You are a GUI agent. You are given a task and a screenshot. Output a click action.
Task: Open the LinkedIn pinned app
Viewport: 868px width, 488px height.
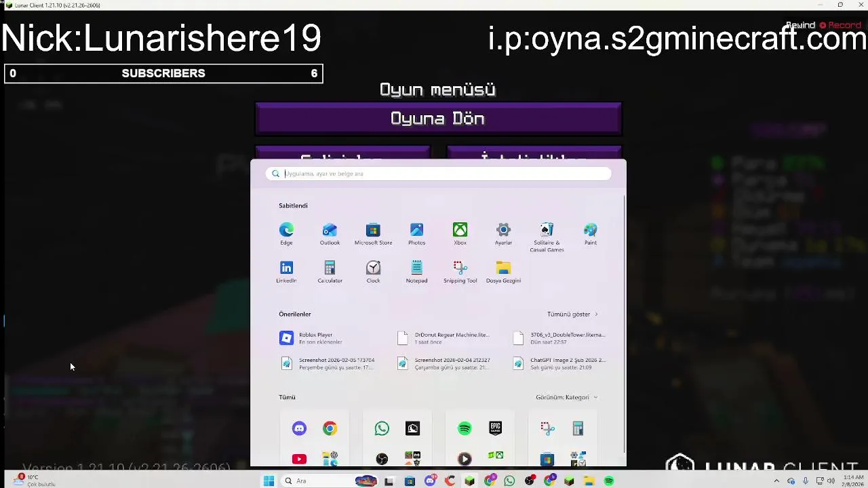pos(286,272)
